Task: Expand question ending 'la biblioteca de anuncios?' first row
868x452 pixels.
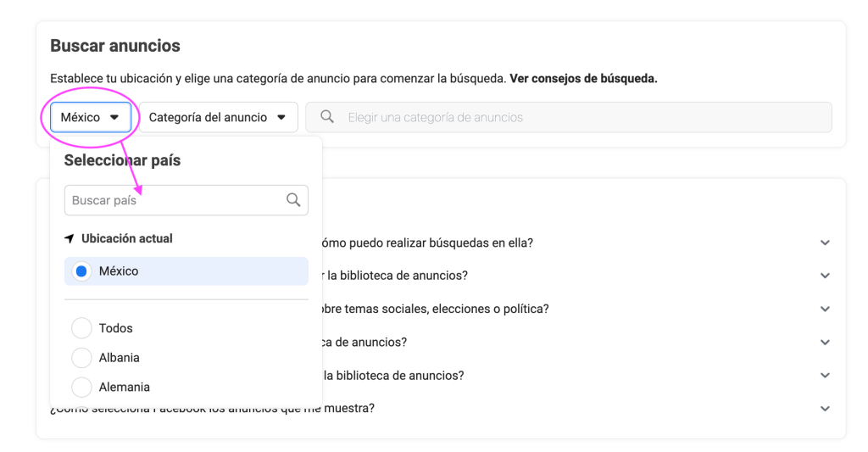Action: coord(825,276)
